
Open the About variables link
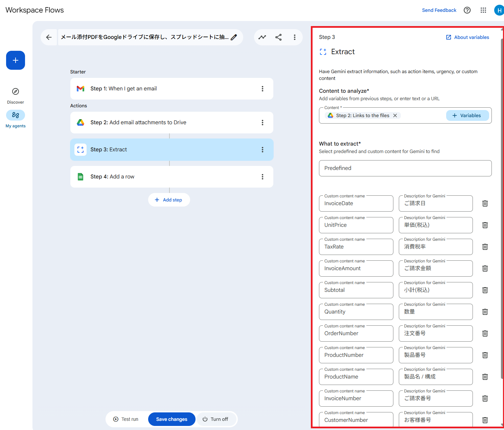[x=467, y=37]
